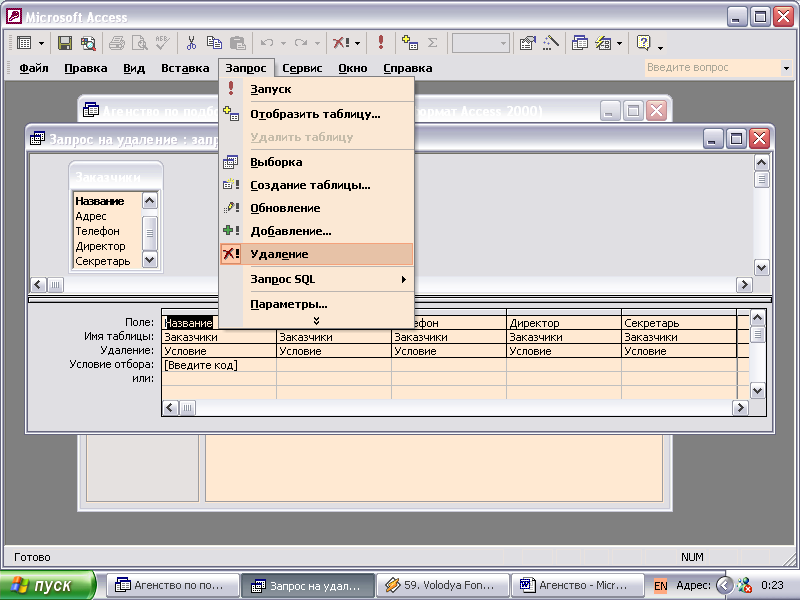Expand the hidden menu items chevron
Viewport: 800px width, 600px height.
[316, 321]
